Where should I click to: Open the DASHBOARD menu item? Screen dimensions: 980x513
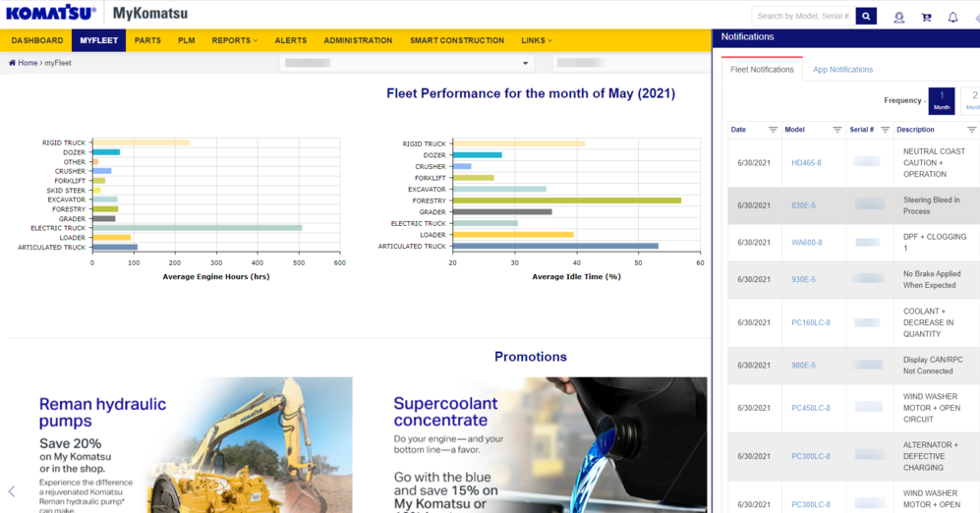pyautogui.click(x=37, y=40)
